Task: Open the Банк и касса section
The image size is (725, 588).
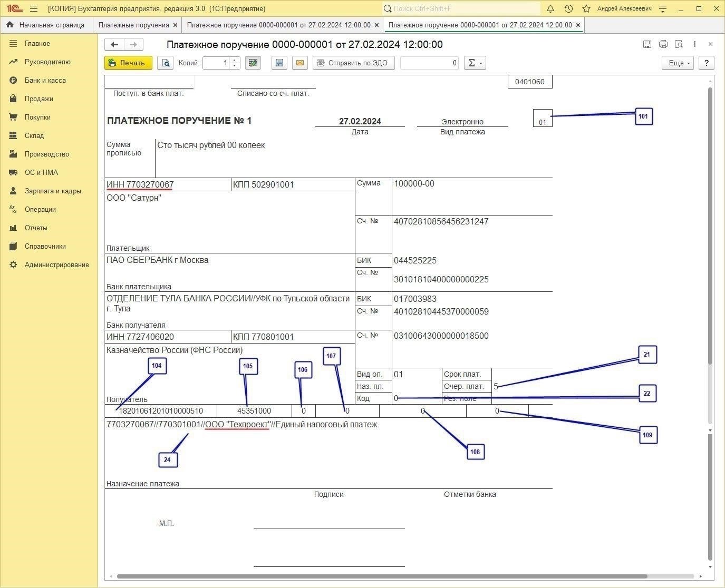Action: click(45, 80)
